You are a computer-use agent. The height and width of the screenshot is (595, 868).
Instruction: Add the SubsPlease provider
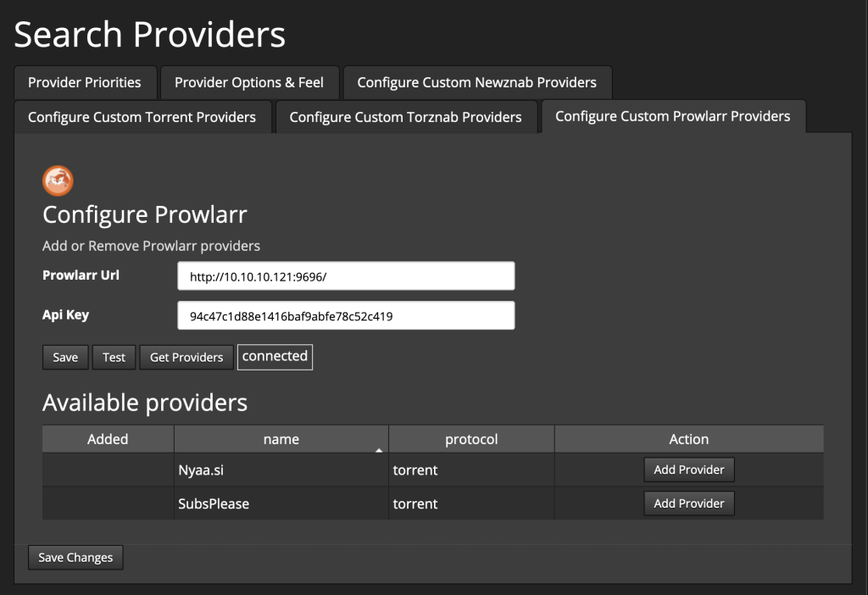pyautogui.click(x=689, y=503)
